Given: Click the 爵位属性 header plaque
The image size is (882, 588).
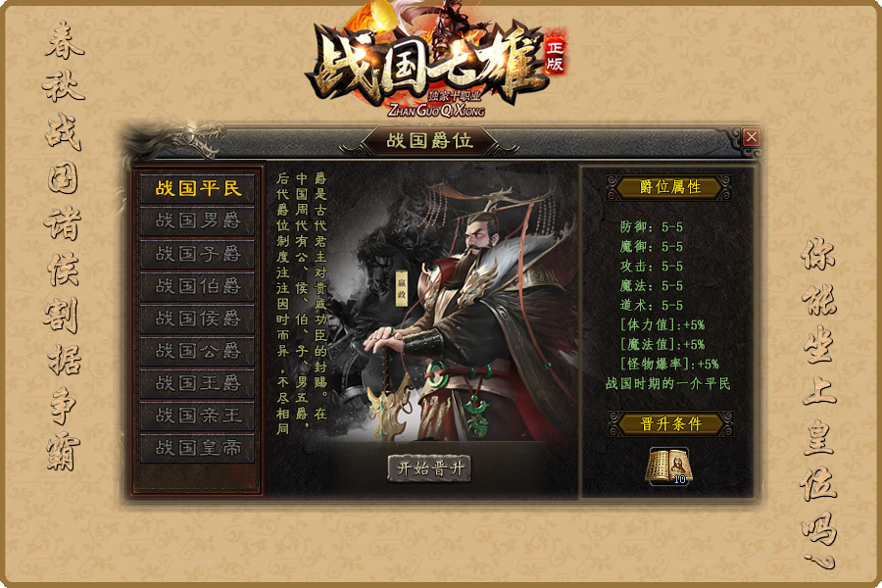Looking at the screenshot, I should click(x=668, y=187).
